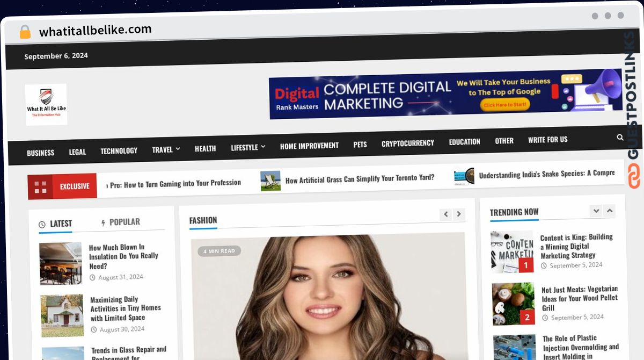
Task: Click the featured Fashion article image
Action: tap(328, 296)
